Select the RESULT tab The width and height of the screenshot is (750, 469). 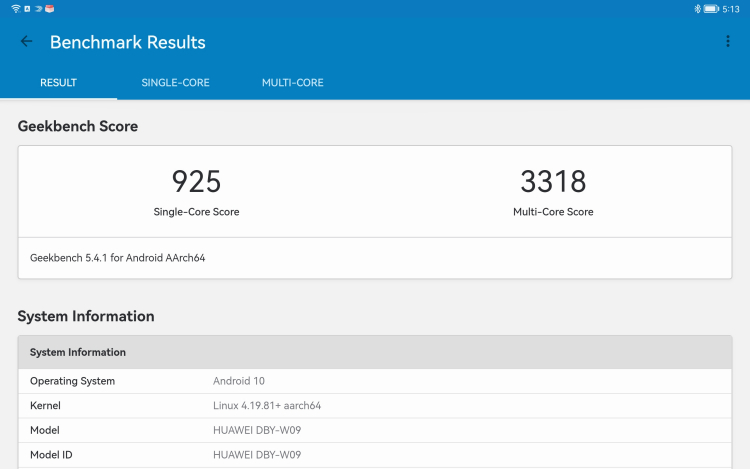(x=58, y=83)
